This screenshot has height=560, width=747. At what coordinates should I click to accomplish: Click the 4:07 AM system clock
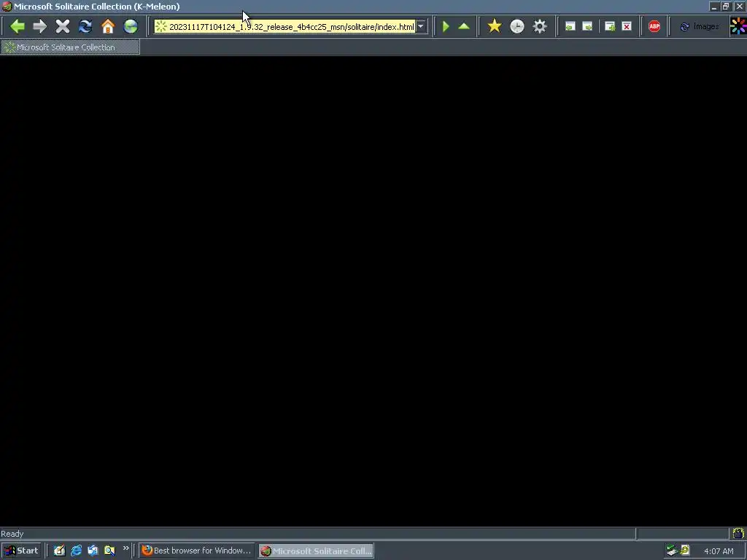coord(719,551)
